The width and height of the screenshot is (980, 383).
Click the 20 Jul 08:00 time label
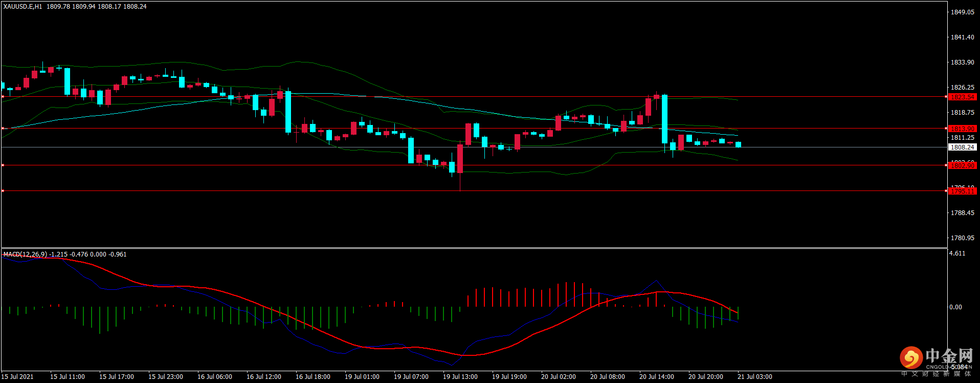tap(608, 377)
